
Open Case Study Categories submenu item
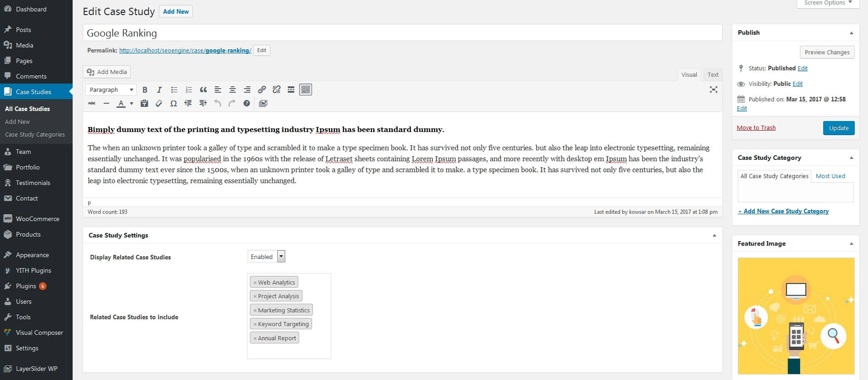(x=35, y=135)
